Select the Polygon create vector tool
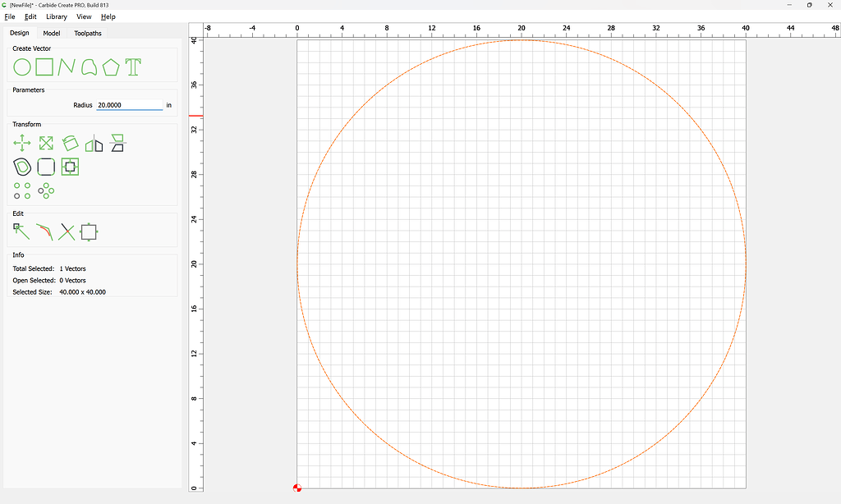Image resolution: width=841 pixels, height=504 pixels. [x=111, y=67]
